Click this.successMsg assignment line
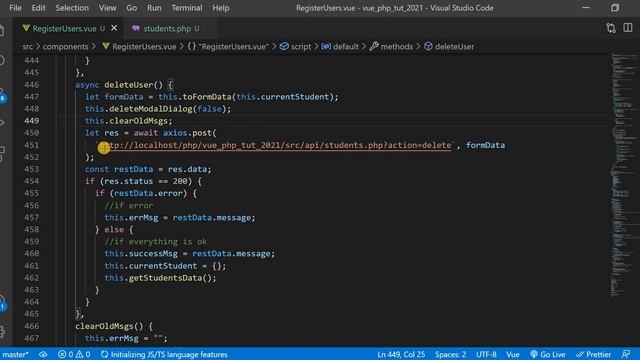 pos(189,254)
